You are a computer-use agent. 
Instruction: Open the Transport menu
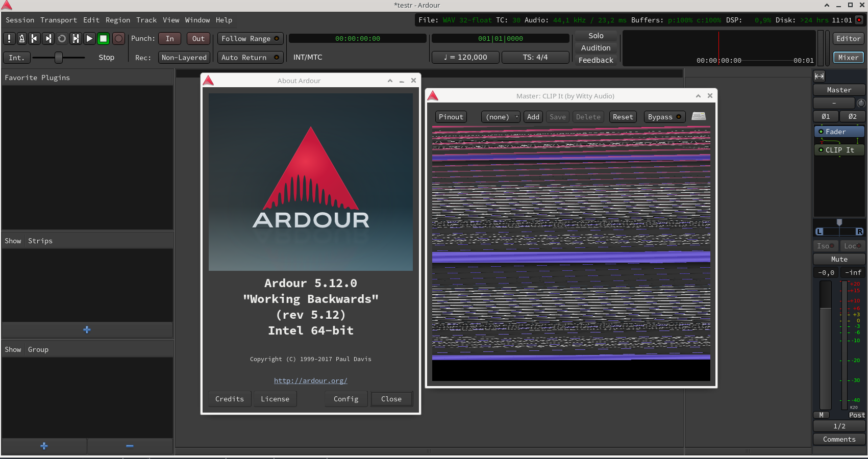click(x=59, y=20)
